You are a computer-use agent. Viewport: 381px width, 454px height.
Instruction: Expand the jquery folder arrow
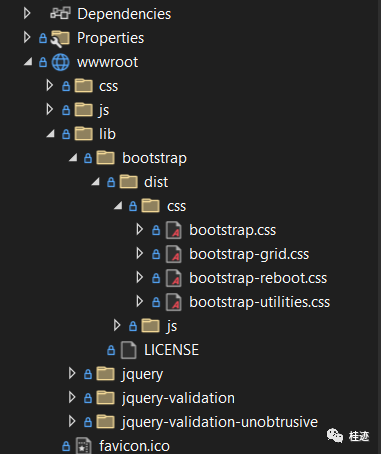[x=72, y=373]
